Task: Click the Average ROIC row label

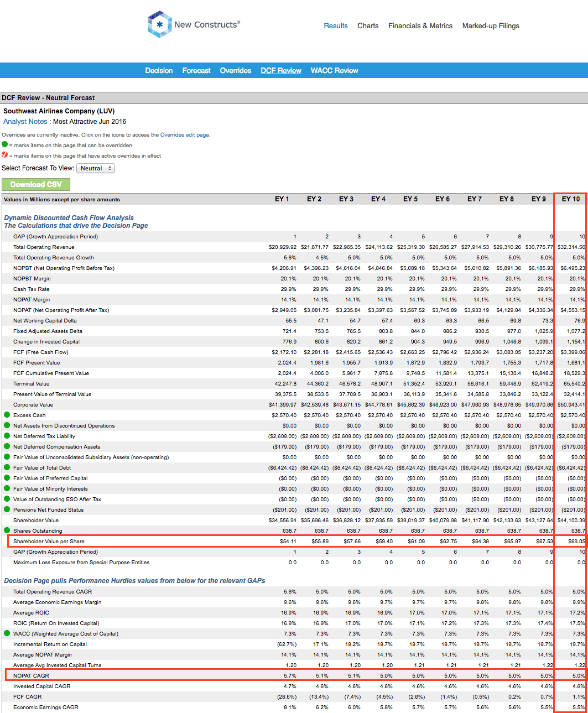Action: pos(31,613)
